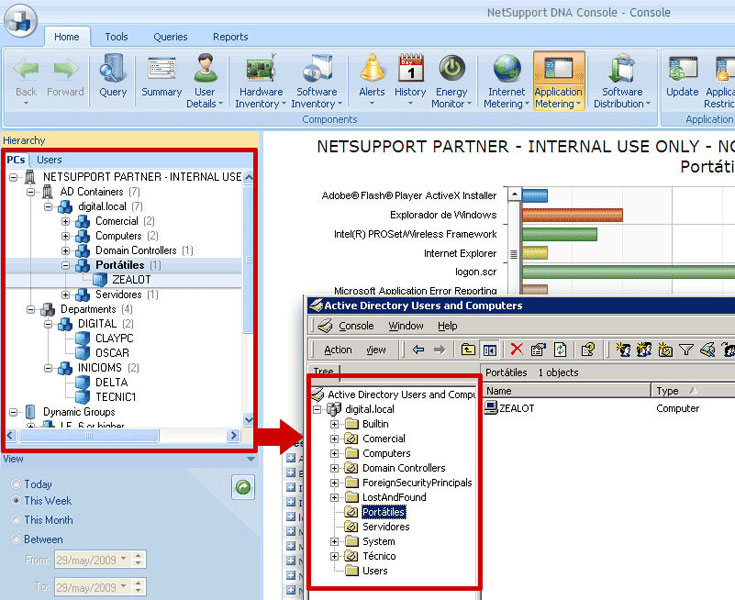Open the Summary component
735x600 pixels.
click(161, 76)
